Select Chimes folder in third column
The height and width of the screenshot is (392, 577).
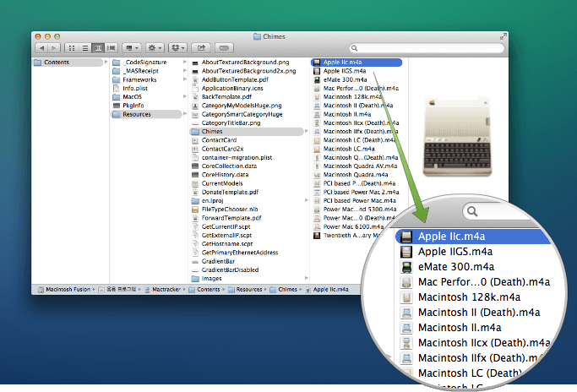click(246, 132)
